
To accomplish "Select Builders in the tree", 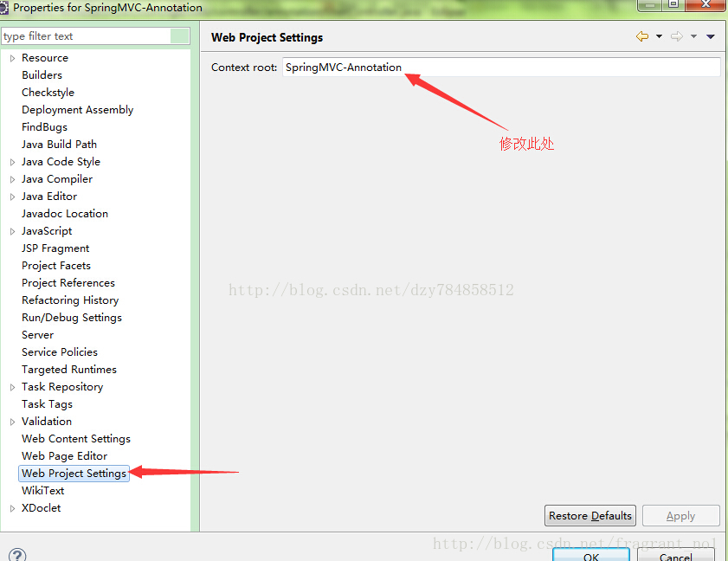I will pyautogui.click(x=42, y=75).
